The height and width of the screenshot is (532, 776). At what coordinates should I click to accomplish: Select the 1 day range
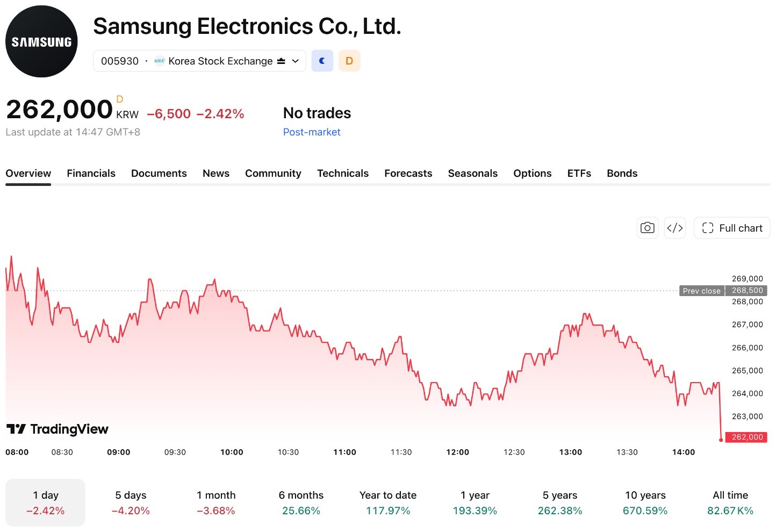pos(45,502)
